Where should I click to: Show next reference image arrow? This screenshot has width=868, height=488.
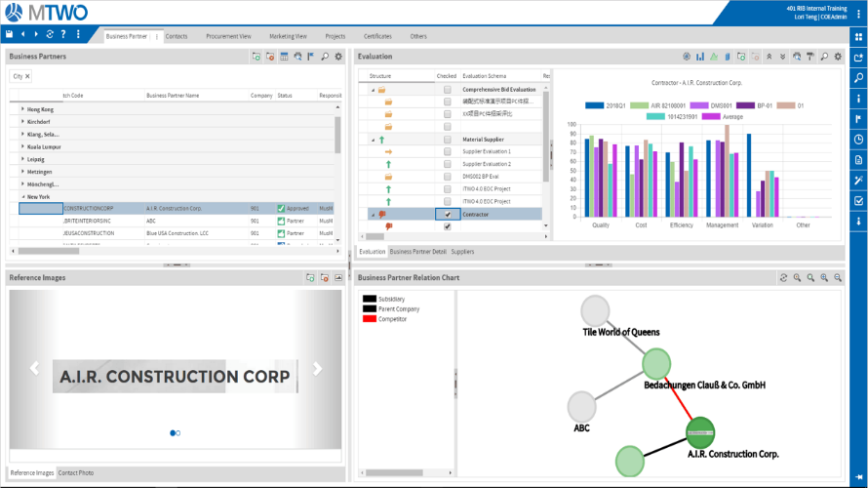[317, 368]
